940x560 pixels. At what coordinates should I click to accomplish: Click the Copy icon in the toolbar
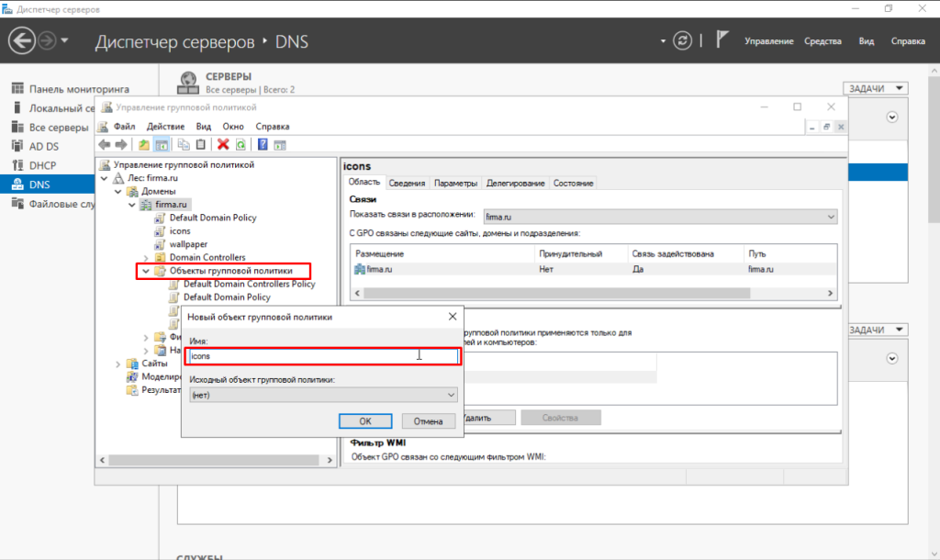(184, 144)
